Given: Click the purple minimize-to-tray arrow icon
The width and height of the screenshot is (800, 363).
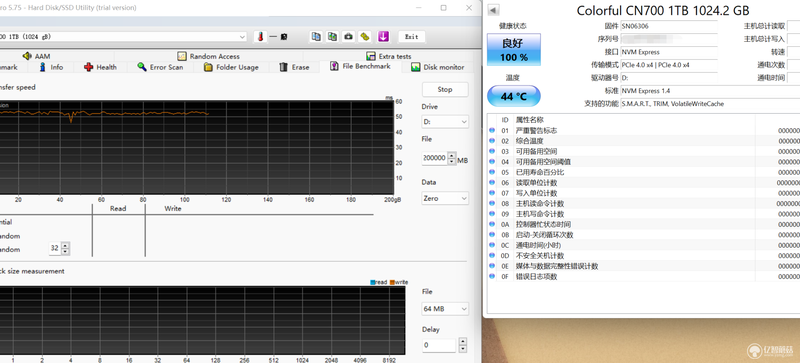Looking at the screenshot, I should (384, 37).
